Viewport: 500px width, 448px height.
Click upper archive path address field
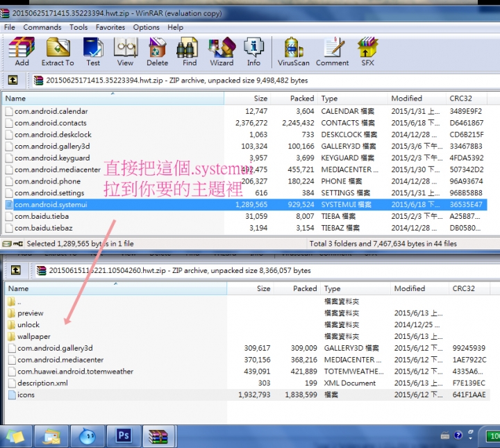265,81
